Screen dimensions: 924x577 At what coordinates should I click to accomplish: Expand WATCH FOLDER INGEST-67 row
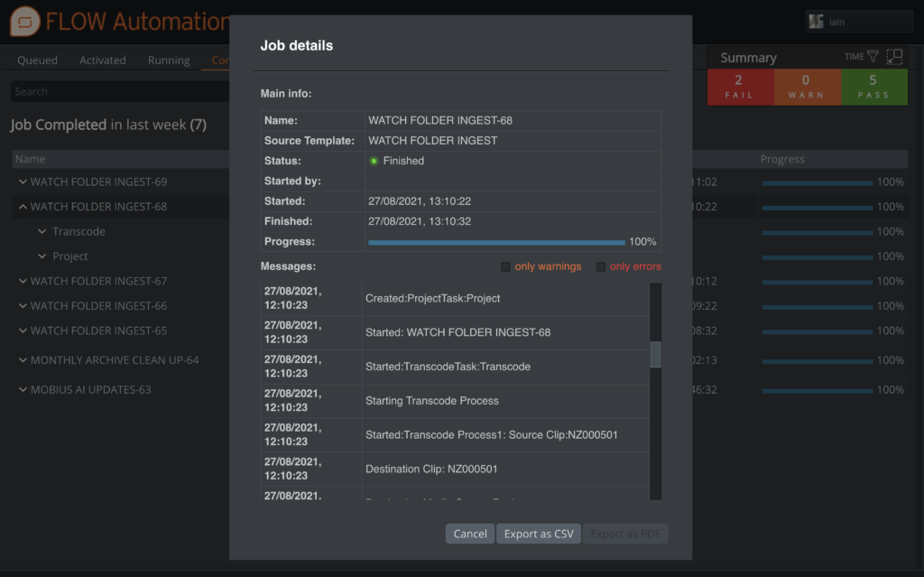coord(23,281)
